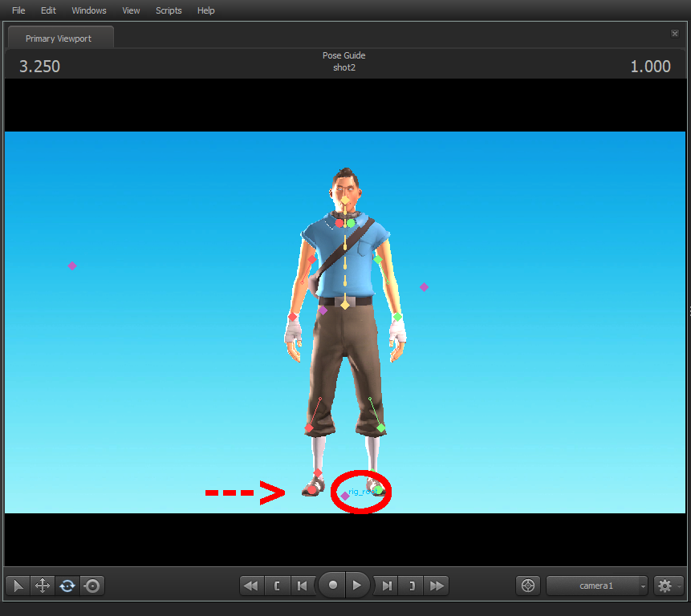Switch to the Primary Viewport tab
Viewport: 691px width, 616px height.
pyautogui.click(x=61, y=38)
